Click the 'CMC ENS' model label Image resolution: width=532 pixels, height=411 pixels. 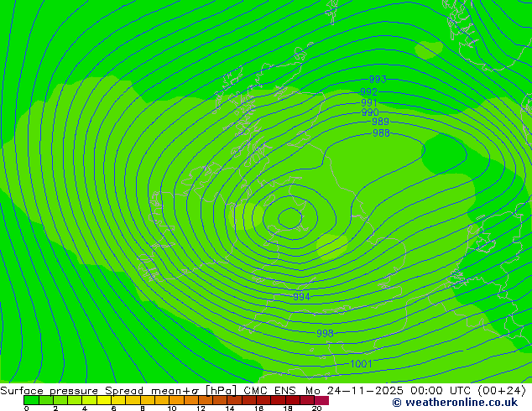(x=269, y=391)
